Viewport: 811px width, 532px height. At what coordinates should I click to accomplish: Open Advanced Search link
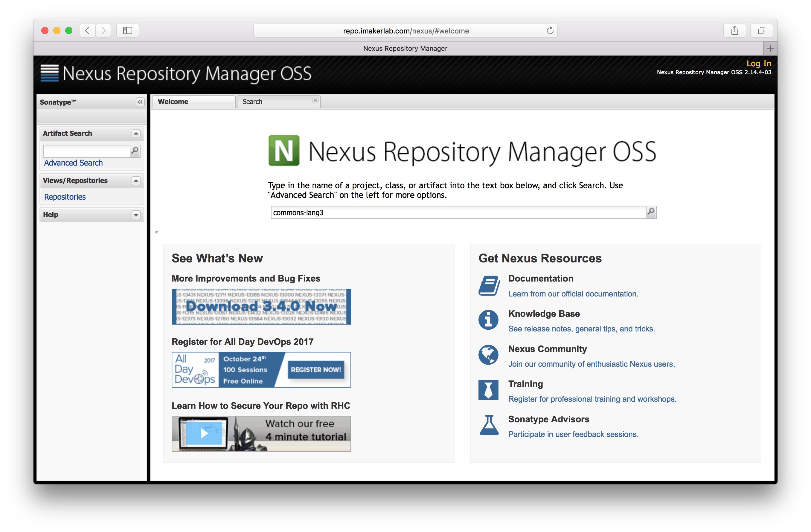point(73,163)
